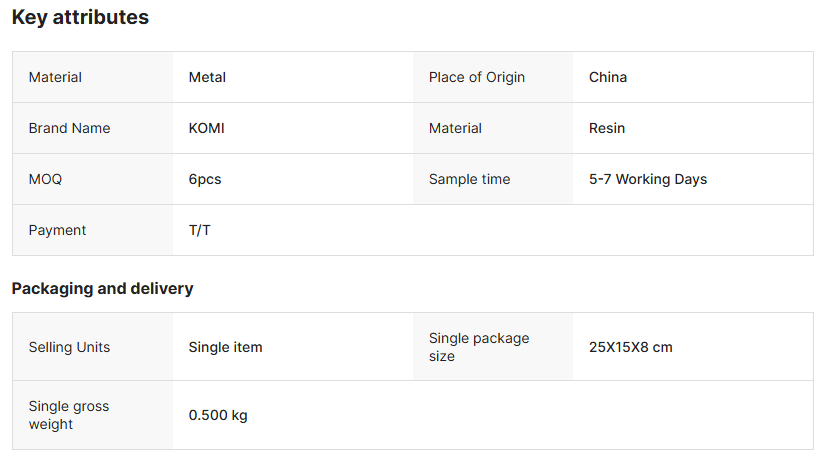Select the Single item value
Screen dimensions: 837x456
226,347
